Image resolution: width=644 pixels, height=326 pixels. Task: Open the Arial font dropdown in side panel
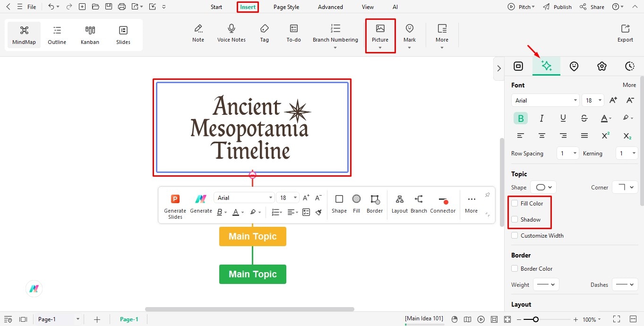pyautogui.click(x=545, y=100)
